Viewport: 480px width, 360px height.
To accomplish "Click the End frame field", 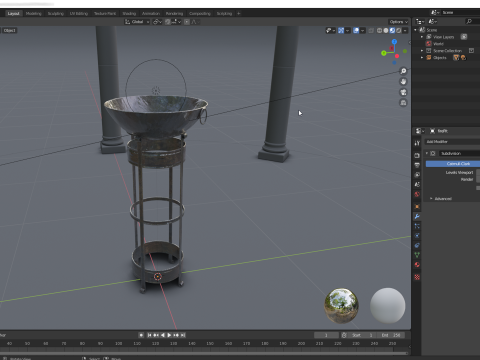I will pyautogui.click(x=392, y=335).
